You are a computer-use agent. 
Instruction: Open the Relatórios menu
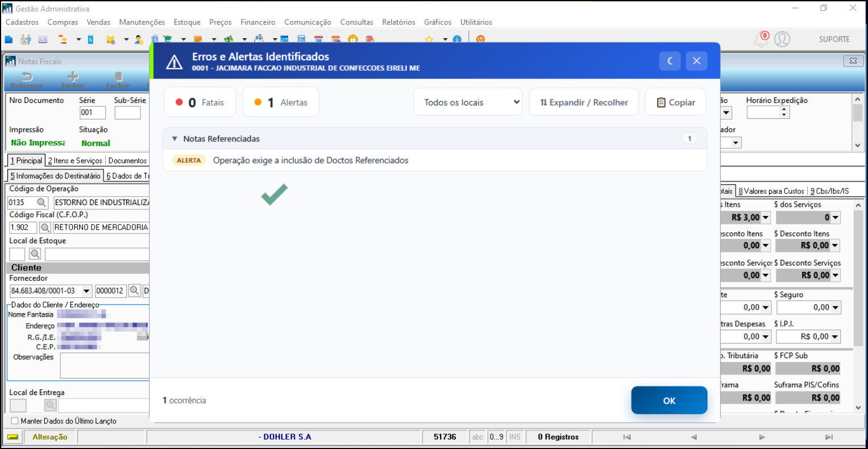click(x=398, y=22)
